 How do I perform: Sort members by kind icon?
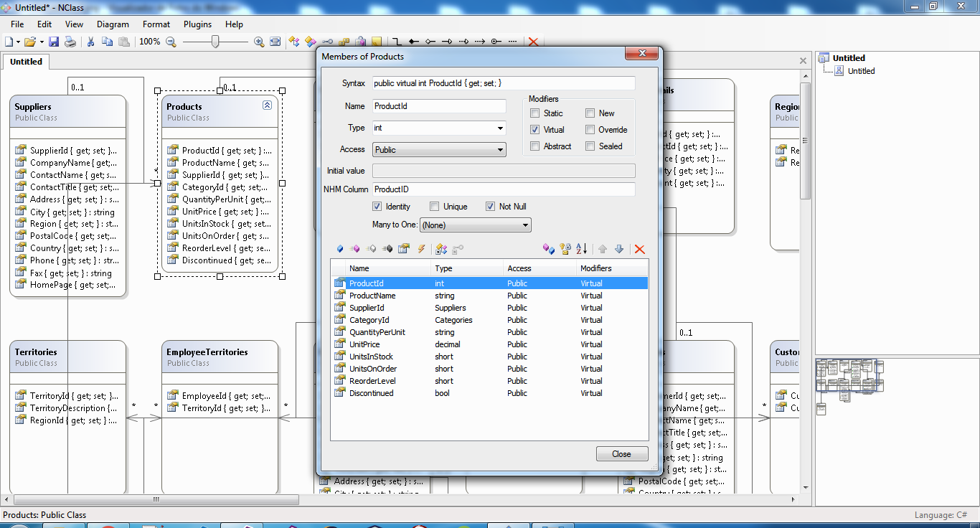549,249
